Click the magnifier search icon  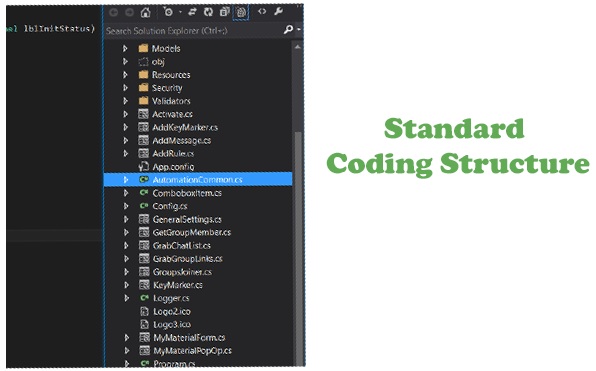click(x=288, y=29)
